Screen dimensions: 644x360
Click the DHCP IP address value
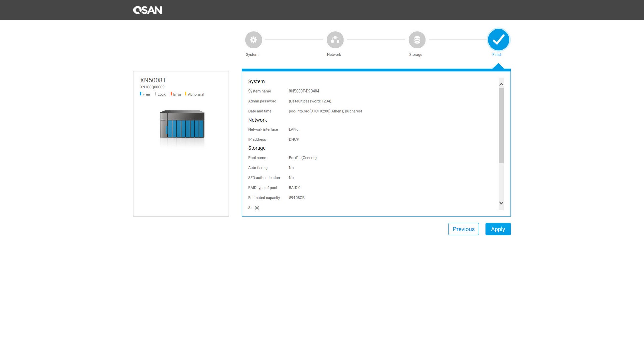[x=294, y=139]
